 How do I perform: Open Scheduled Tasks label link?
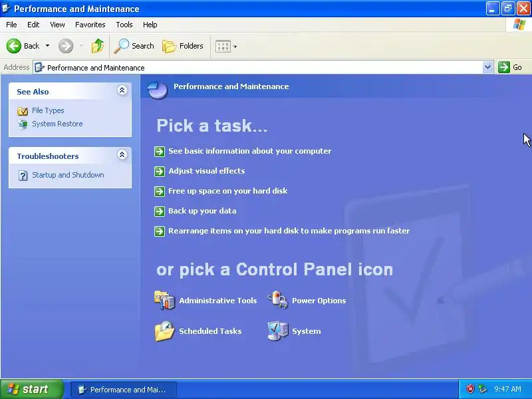pyautogui.click(x=210, y=331)
